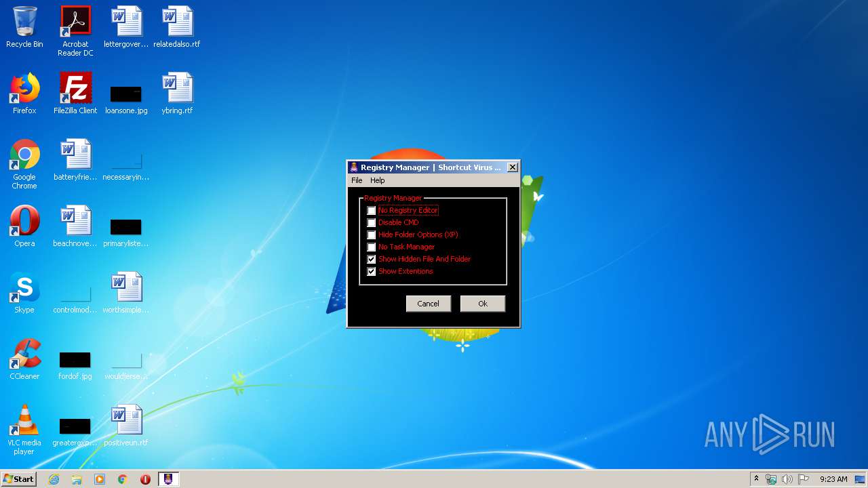Viewport: 868px width, 488px height.
Task: Open CCleaner desktop shortcut
Action: pyautogui.click(x=24, y=359)
